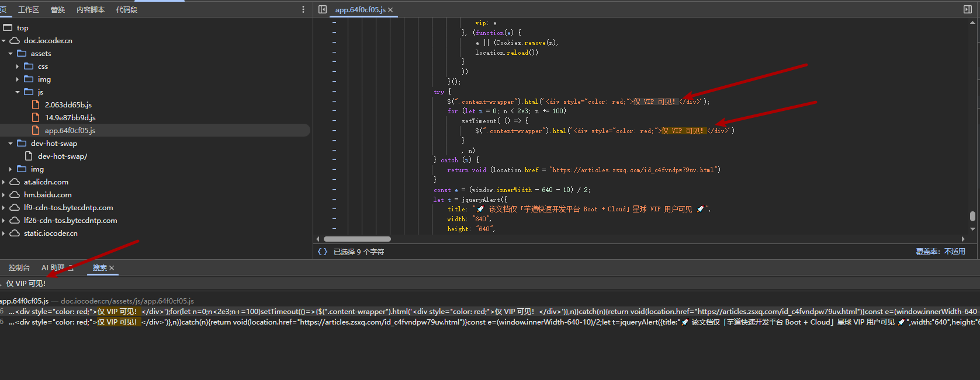This screenshot has width=980, height=380.
Task: Collapse the dev-hot-swap folder
Action: 11,144
